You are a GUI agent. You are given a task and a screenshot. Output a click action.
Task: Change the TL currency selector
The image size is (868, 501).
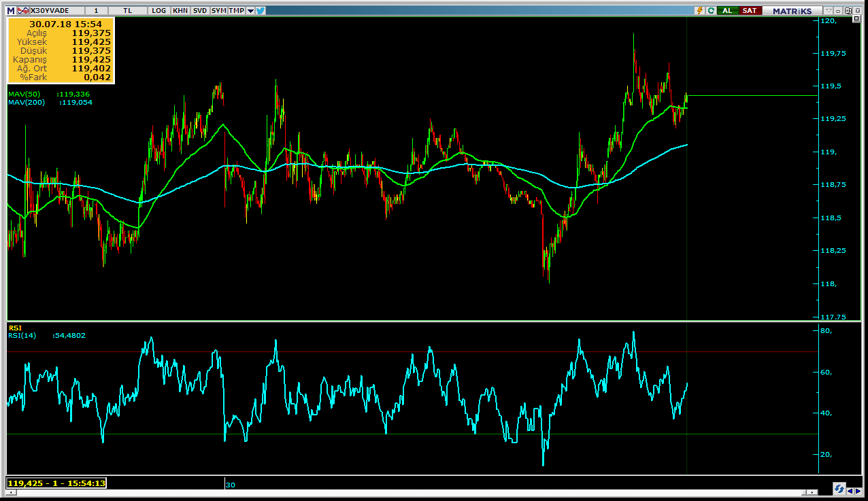coord(129,11)
